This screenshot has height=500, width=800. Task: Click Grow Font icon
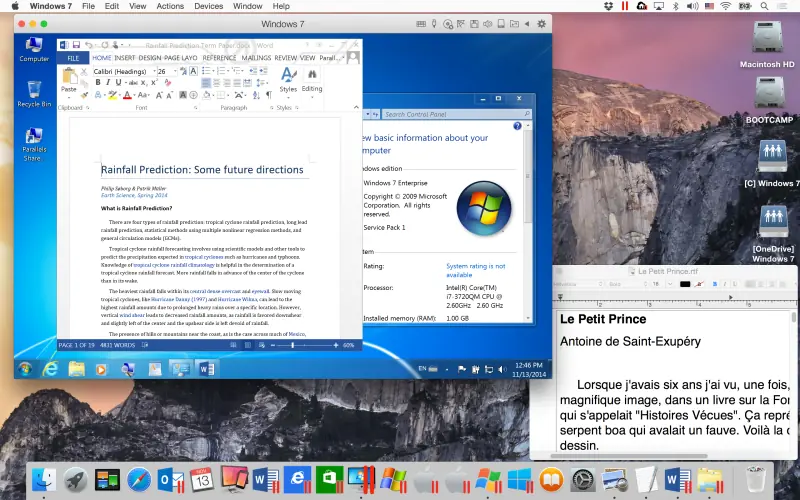tap(159, 95)
